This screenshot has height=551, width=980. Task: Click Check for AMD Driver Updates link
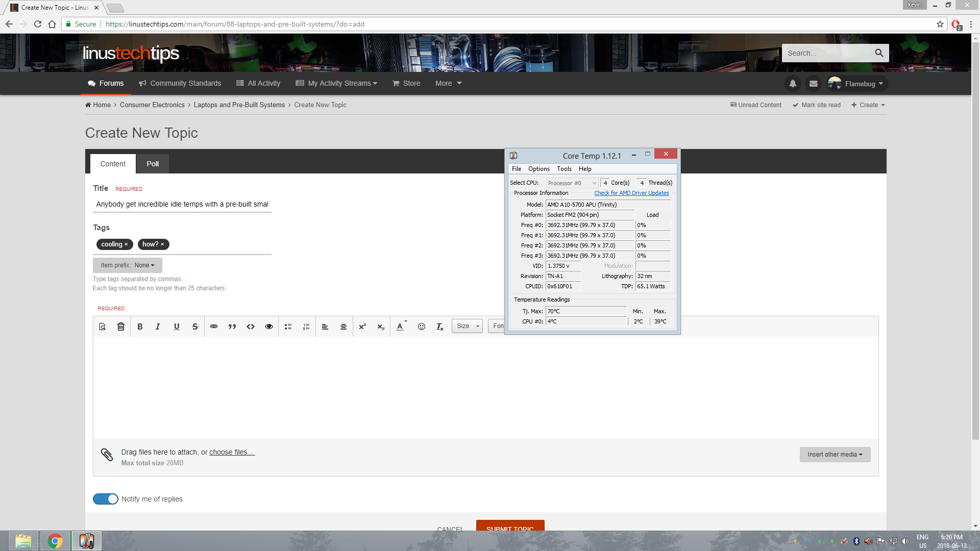(x=631, y=193)
